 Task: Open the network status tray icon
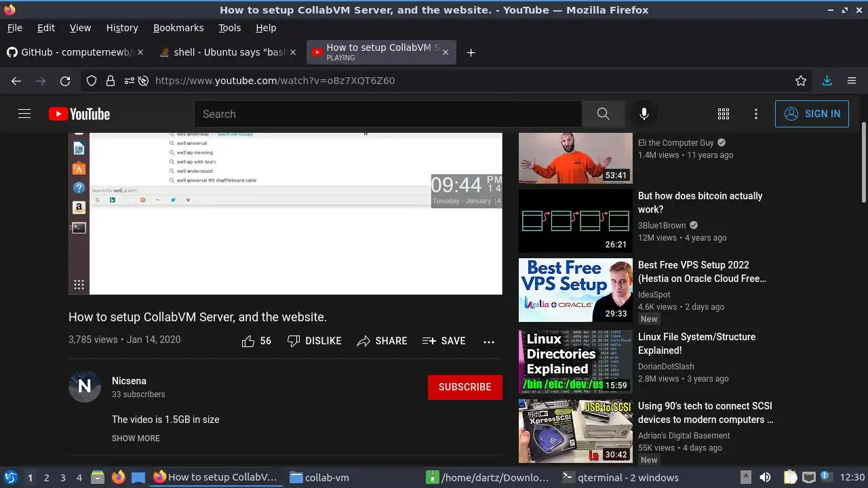pyautogui.click(x=808, y=477)
